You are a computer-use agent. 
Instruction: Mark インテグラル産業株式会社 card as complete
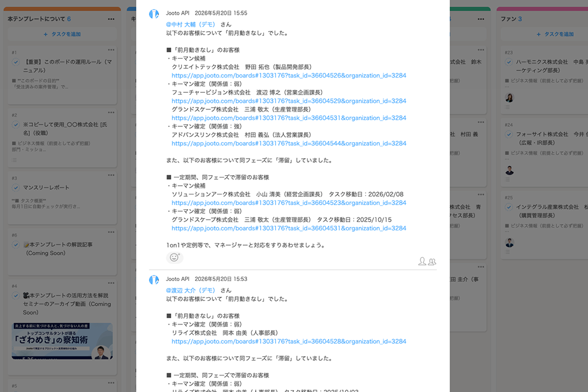(509, 207)
